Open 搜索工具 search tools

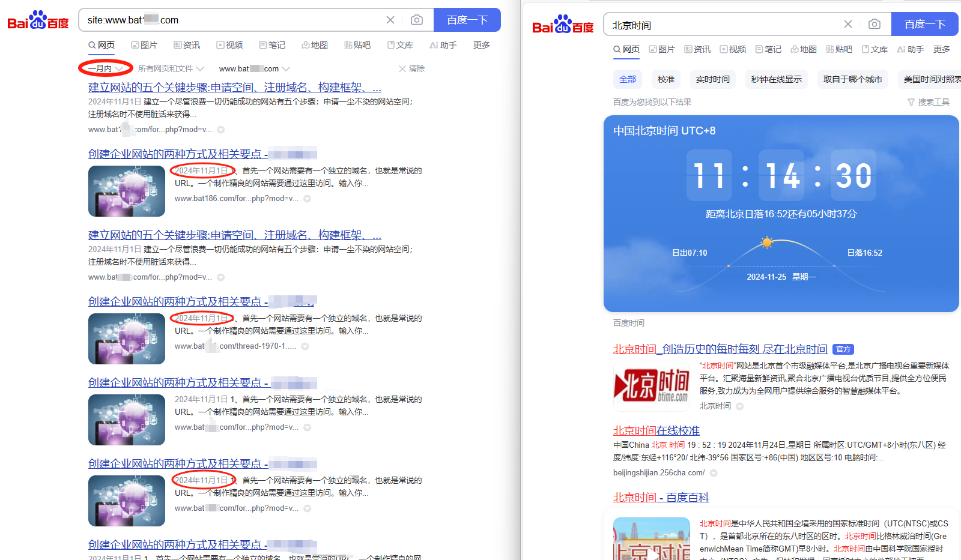pos(929,102)
